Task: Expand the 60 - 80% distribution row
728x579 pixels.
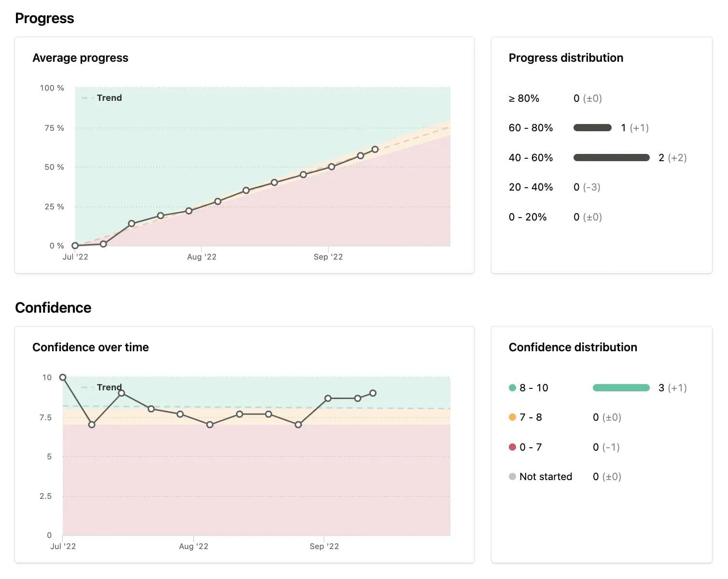Action: [531, 127]
